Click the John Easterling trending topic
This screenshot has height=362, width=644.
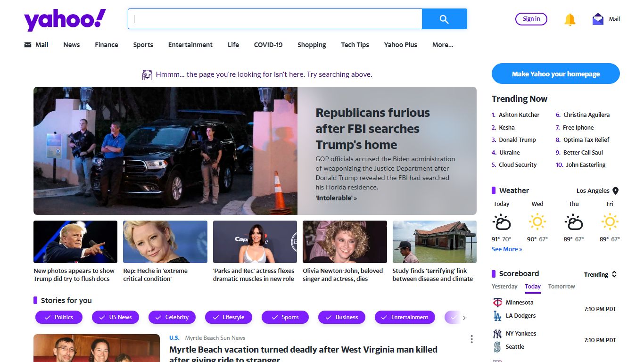click(586, 165)
